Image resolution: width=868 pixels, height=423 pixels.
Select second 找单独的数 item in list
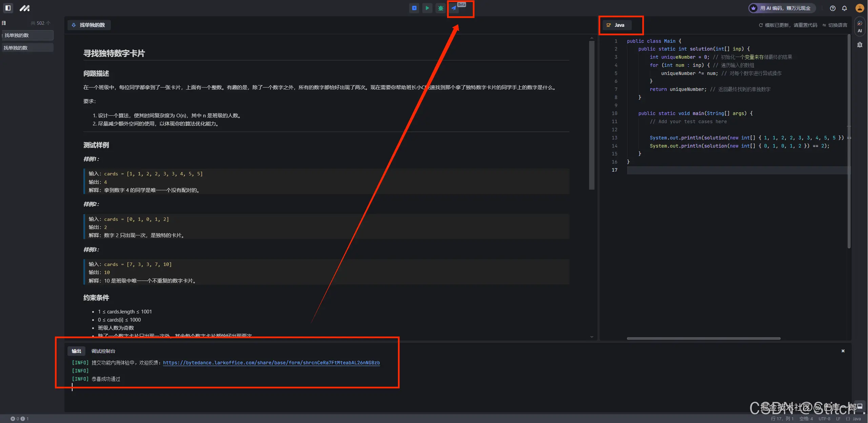(x=27, y=48)
